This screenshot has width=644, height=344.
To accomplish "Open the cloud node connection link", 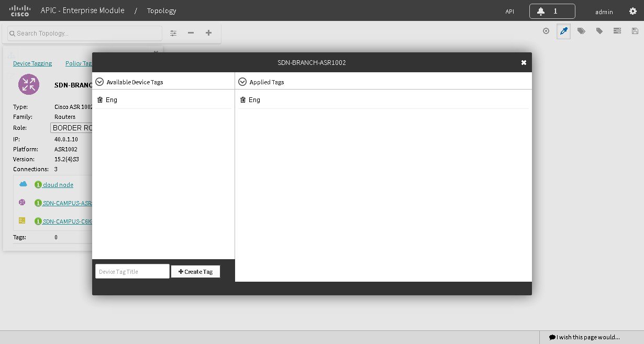I will pyautogui.click(x=58, y=185).
